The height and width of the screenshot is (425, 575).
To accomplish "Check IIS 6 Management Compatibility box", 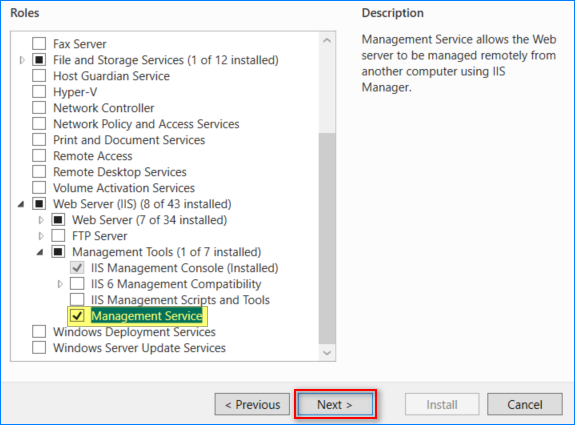I will 77,284.
